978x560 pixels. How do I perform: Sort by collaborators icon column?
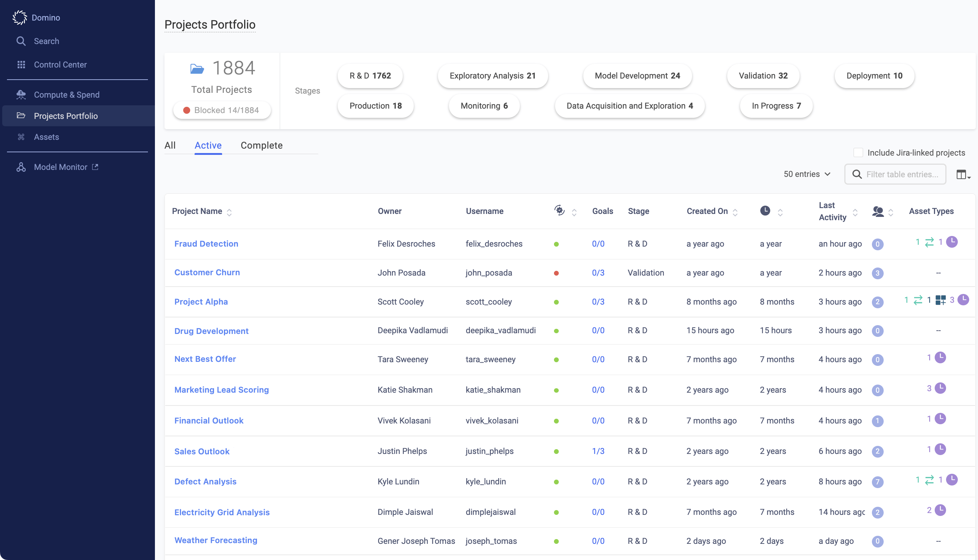point(890,212)
